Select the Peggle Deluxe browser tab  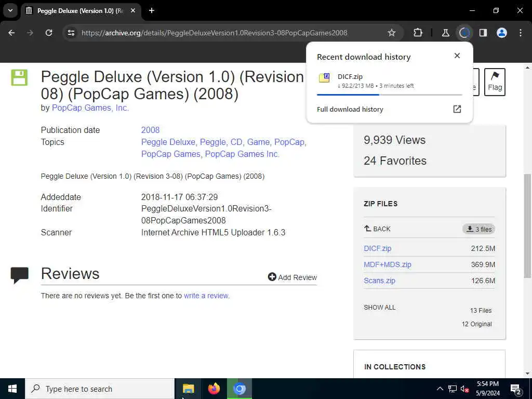81,10
